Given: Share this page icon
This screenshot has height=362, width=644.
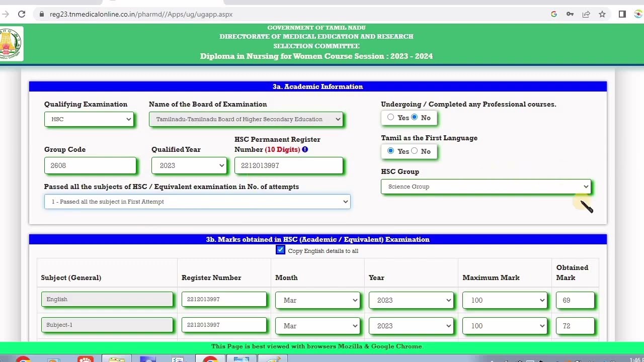Looking at the screenshot, I should click(586, 14).
